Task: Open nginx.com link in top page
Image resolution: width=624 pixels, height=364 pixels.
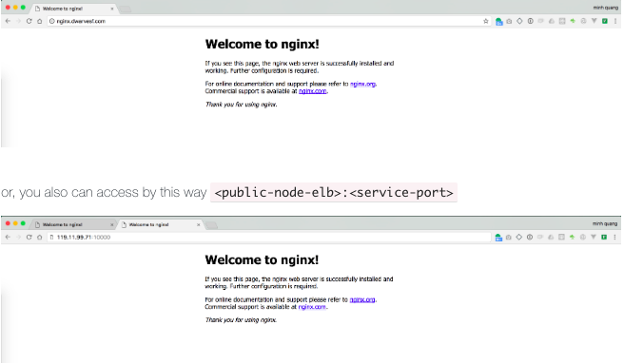Action: [x=313, y=91]
